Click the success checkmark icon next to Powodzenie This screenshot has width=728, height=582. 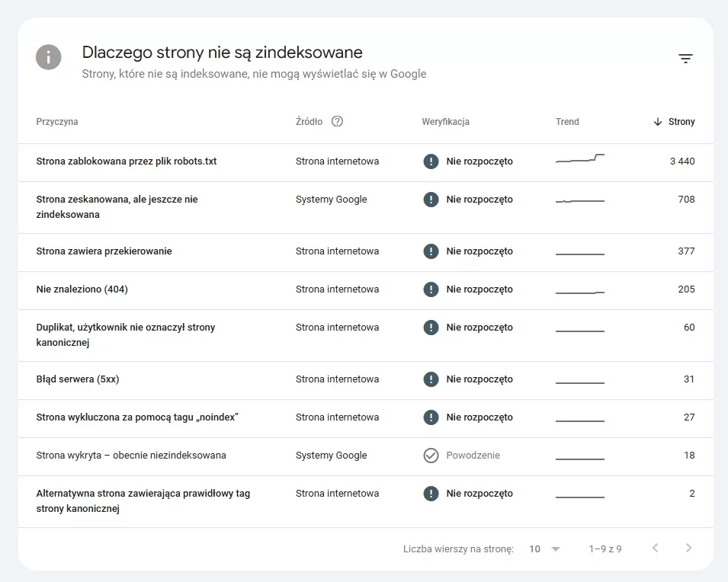(431, 456)
